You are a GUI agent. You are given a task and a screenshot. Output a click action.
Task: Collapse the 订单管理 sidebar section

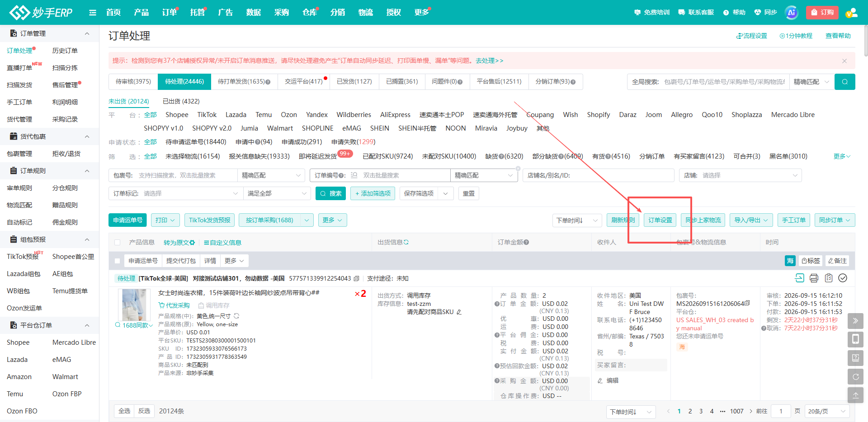87,33
